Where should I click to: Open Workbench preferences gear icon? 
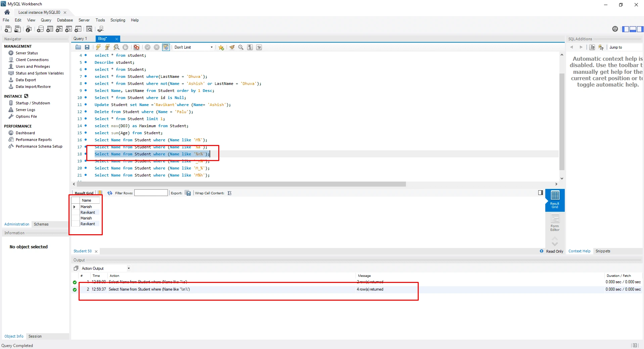pyautogui.click(x=615, y=29)
